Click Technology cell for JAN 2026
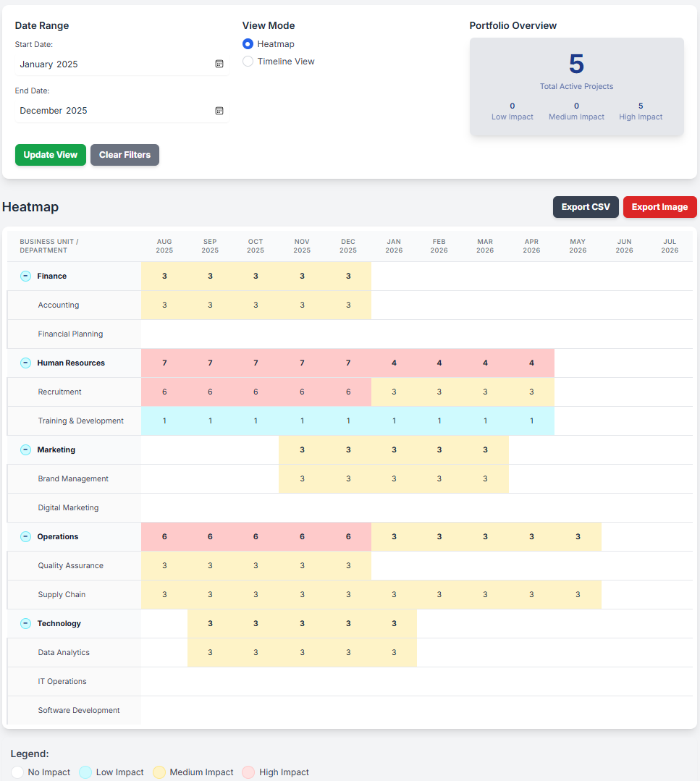The height and width of the screenshot is (781, 700). click(394, 623)
